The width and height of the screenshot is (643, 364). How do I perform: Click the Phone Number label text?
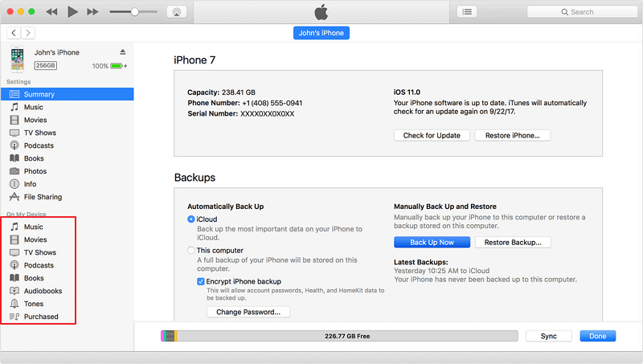(214, 103)
